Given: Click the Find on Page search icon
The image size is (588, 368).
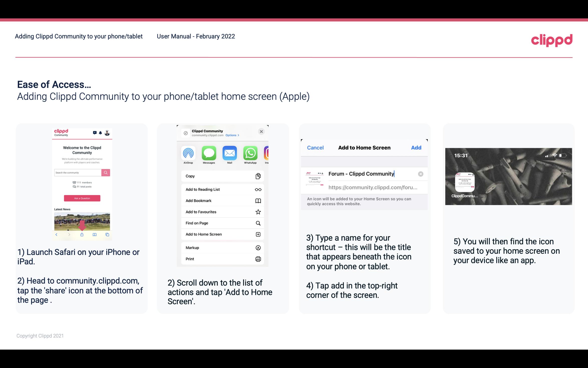Looking at the screenshot, I should [258, 223].
